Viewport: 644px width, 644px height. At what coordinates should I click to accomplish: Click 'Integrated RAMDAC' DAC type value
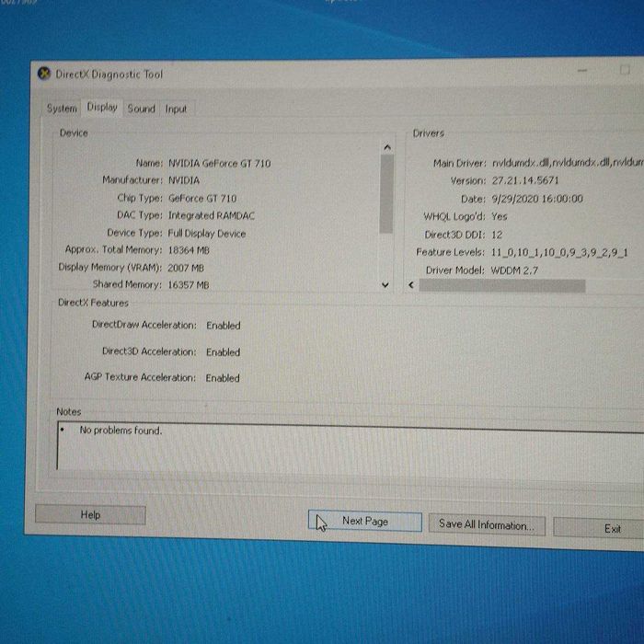click(x=212, y=215)
